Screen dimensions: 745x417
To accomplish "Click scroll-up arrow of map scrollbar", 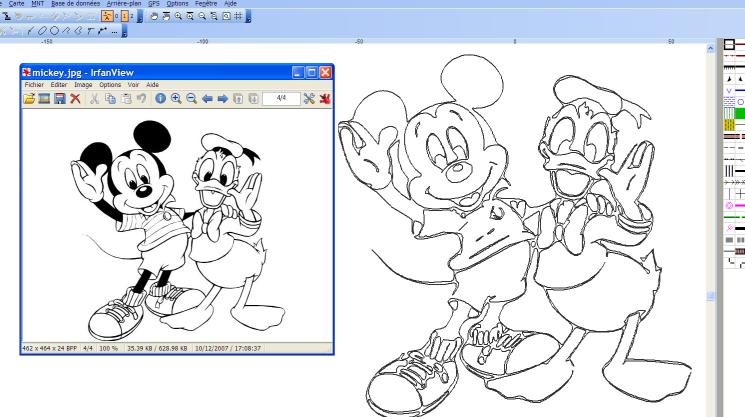I will 710,48.
